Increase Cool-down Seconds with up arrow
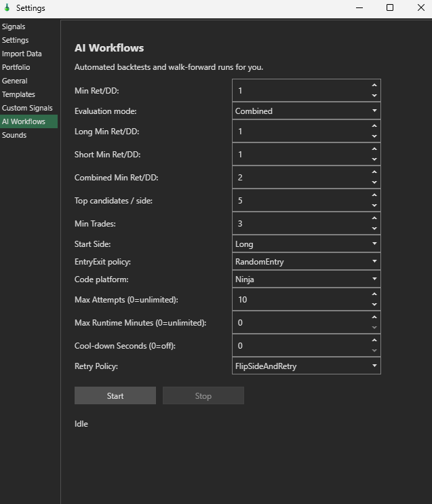 pyautogui.click(x=374, y=341)
